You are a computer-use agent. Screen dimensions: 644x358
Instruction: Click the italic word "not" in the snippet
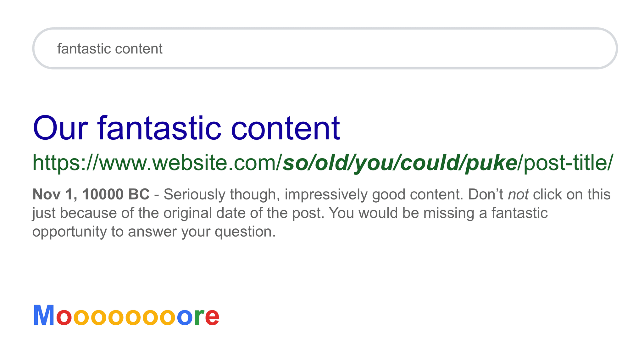point(518,194)
